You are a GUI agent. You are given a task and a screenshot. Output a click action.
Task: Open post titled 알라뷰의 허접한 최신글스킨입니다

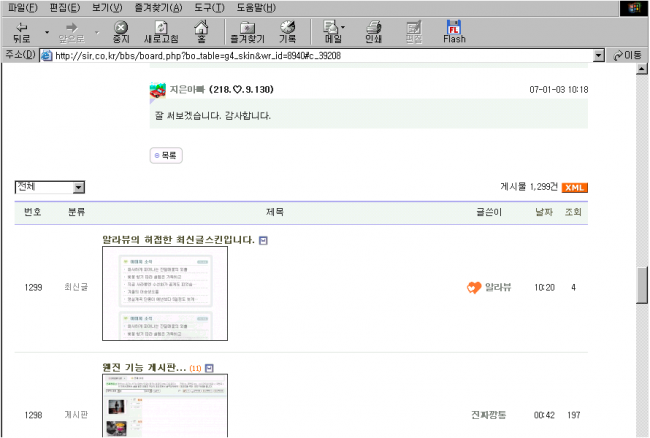tap(178, 240)
